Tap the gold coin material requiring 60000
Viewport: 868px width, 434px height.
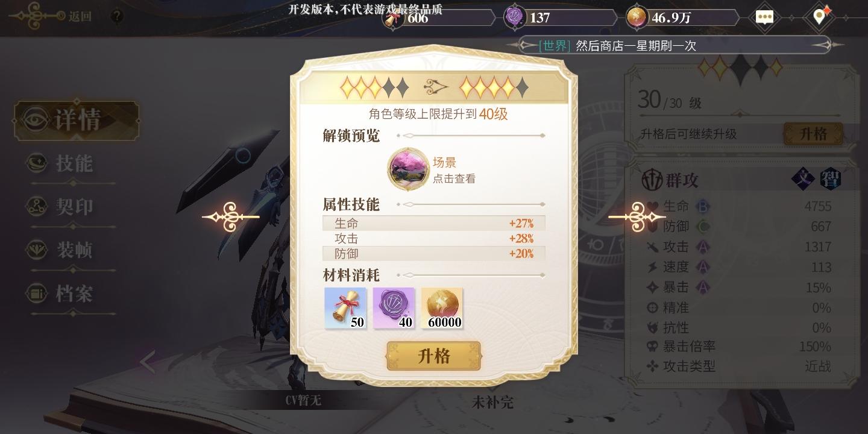[x=442, y=308]
